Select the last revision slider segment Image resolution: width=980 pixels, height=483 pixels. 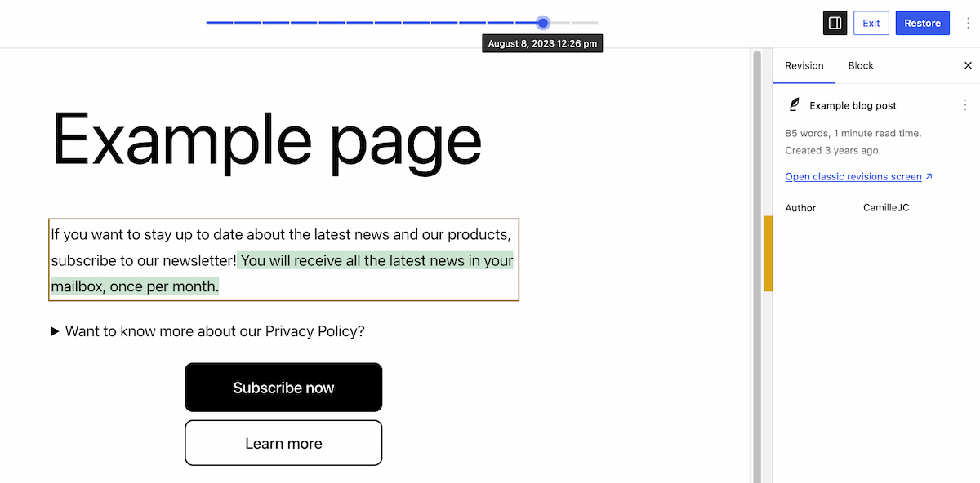tap(585, 23)
